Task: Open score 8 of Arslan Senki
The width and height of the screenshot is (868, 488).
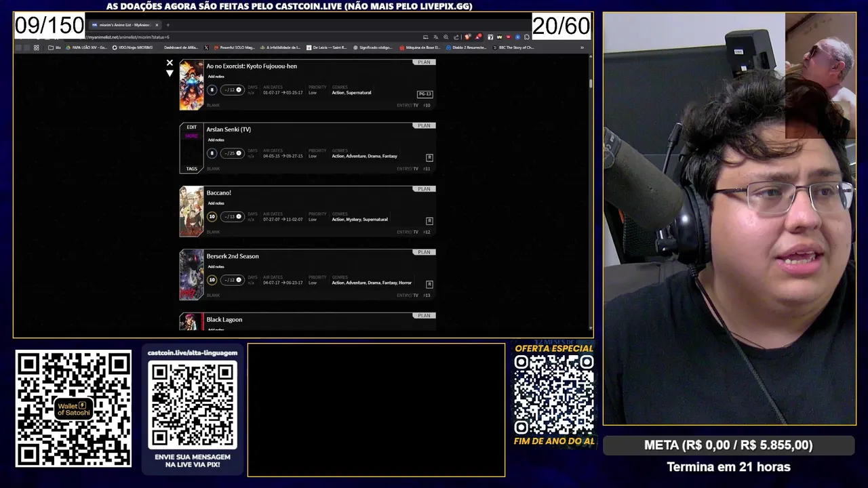Action: [x=212, y=153]
